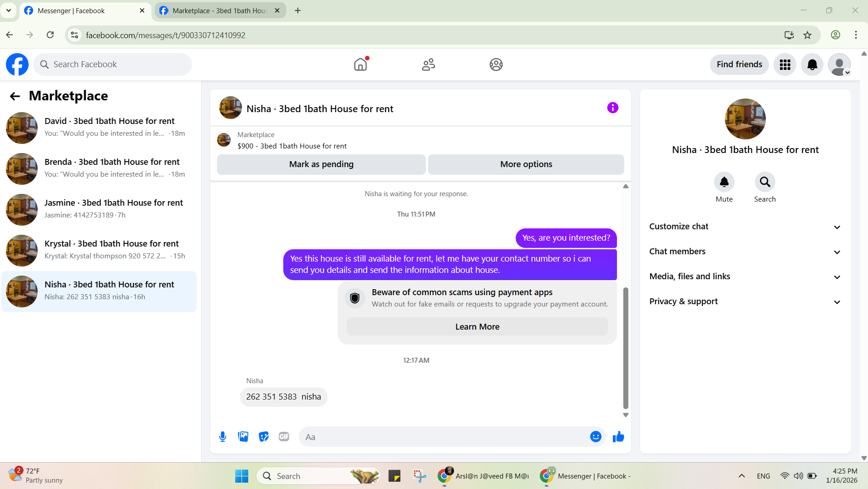Open the conversation information icon
The width and height of the screenshot is (868, 489).
coord(612,108)
